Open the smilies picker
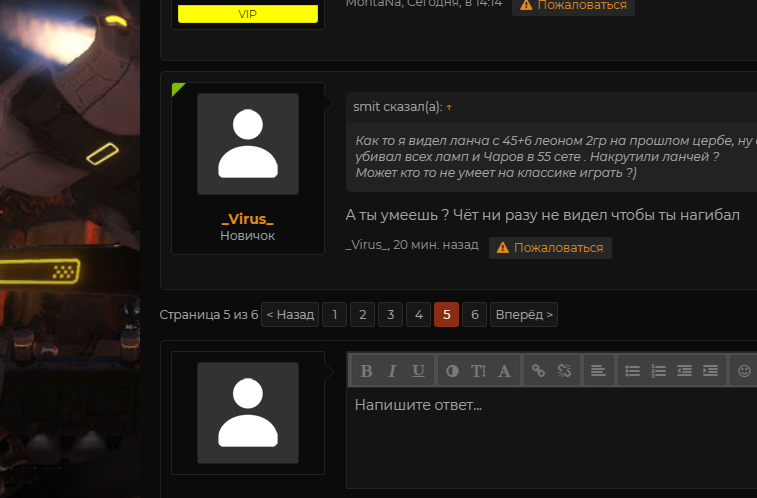This screenshot has height=498, width=757. pyautogui.click(x=744, y=371)
